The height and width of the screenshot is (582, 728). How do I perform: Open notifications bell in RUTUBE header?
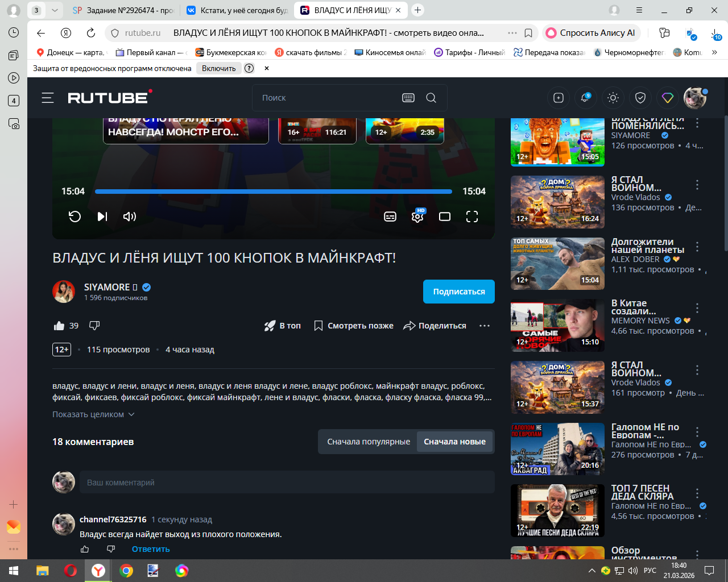[x=585, y=98]
